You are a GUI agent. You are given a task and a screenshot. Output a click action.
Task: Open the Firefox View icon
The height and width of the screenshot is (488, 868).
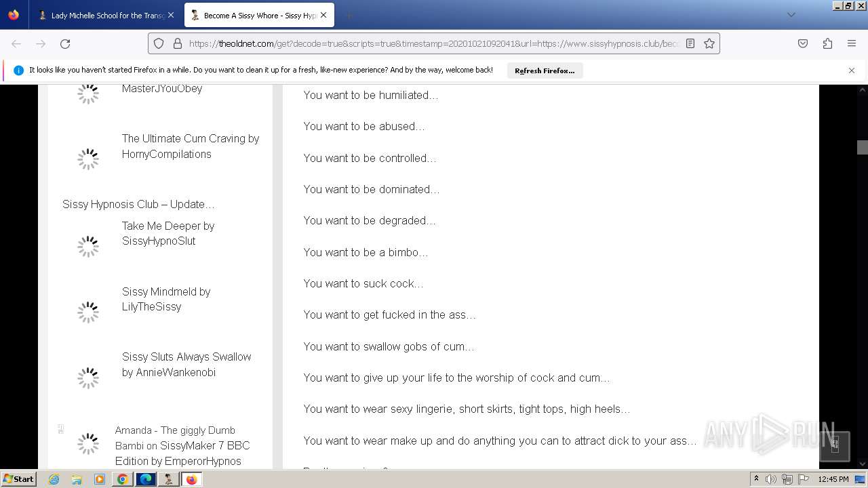[x=14, y=15]
